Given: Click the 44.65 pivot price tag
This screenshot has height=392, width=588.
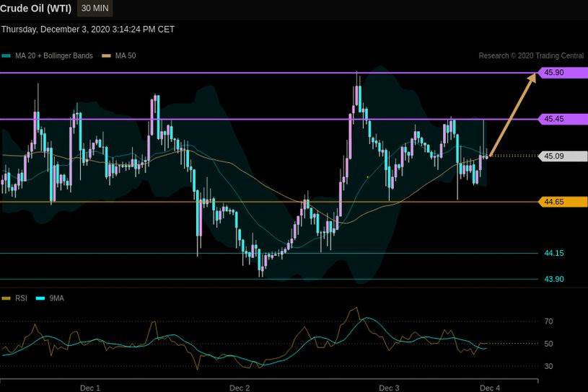Looking at the screenshot, I should pos(563,202).
